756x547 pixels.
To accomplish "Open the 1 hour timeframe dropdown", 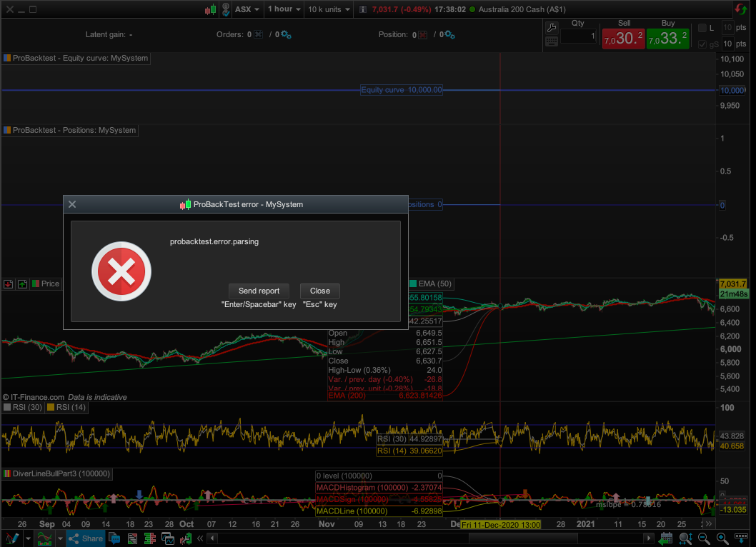I will (x=284, y=9).
